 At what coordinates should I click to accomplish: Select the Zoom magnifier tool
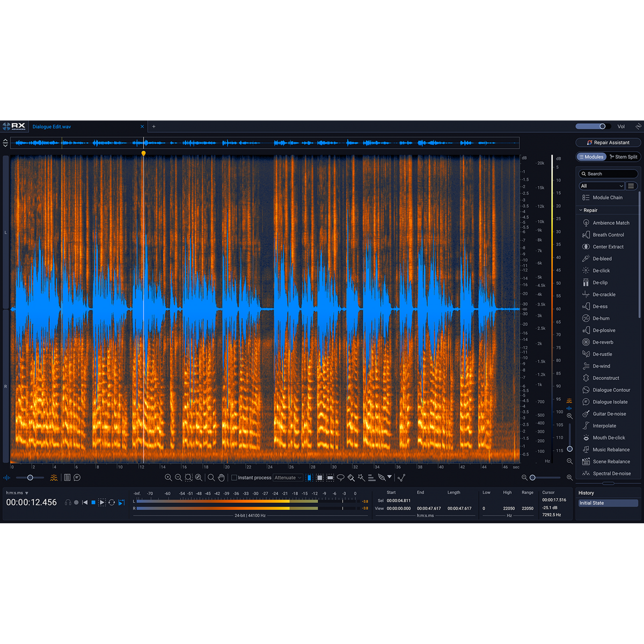[211, 478]
